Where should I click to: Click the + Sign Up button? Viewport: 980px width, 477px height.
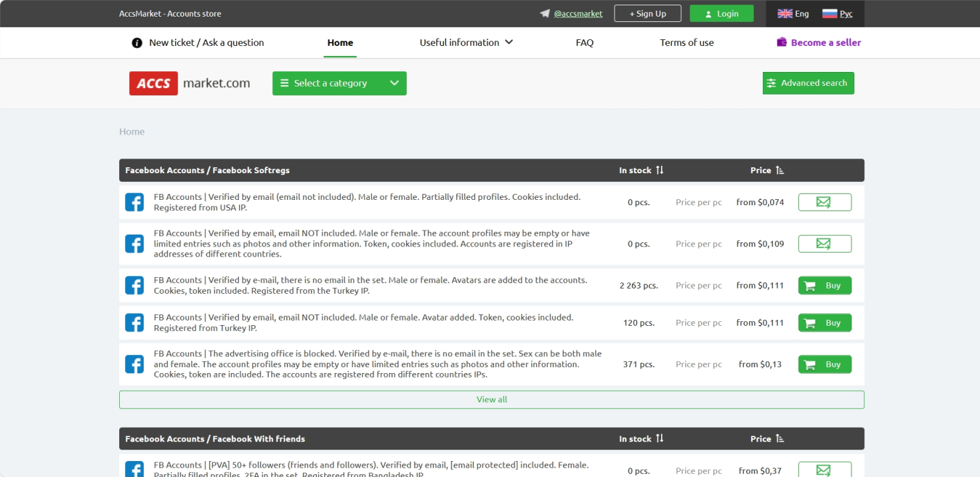coord(647,13)
